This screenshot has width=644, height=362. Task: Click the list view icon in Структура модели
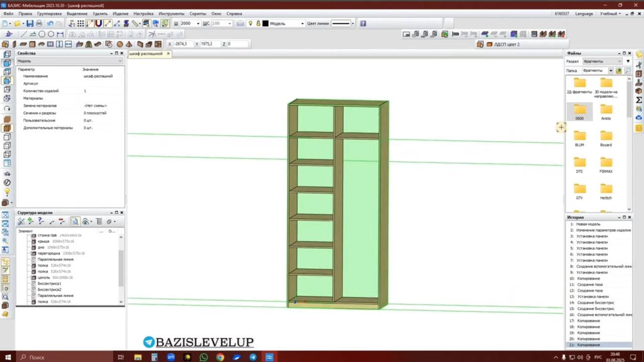pos(99,221)
